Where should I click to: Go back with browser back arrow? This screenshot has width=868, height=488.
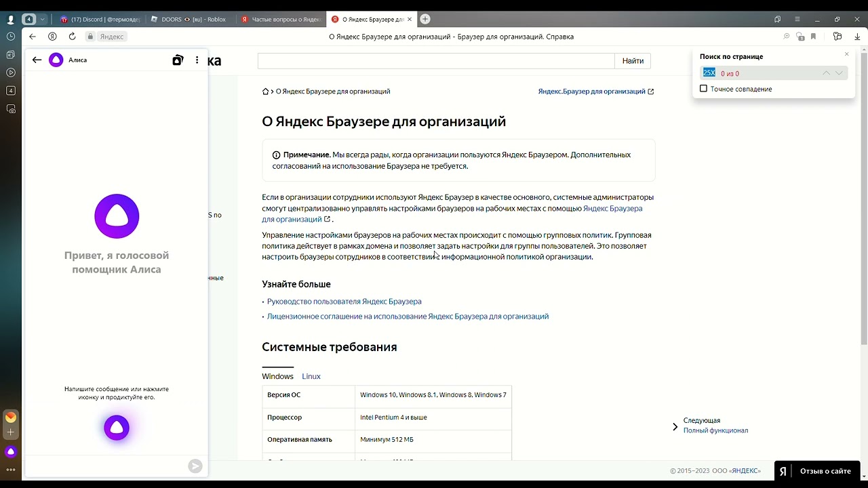pyautogui.click(x=33, y=37)
